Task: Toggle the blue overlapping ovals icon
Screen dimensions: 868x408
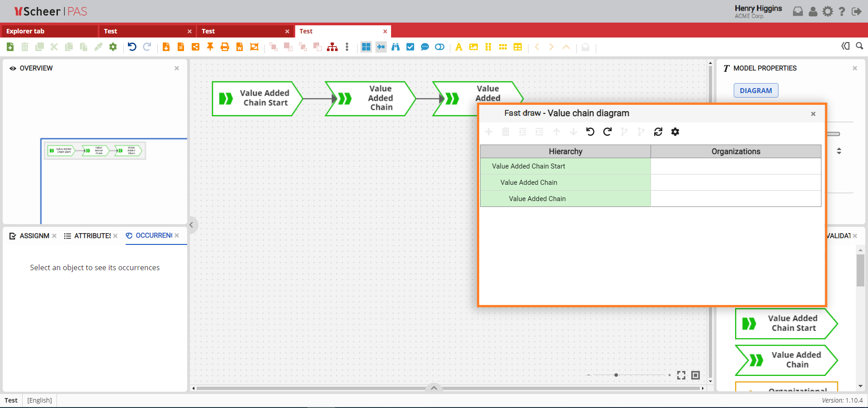Action: click(x=439, y=47)
